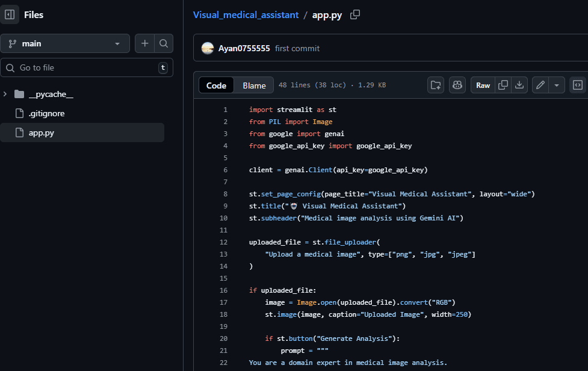Click the add file plus icon
This screenshot has height=371, width=588.
point(144,43)
